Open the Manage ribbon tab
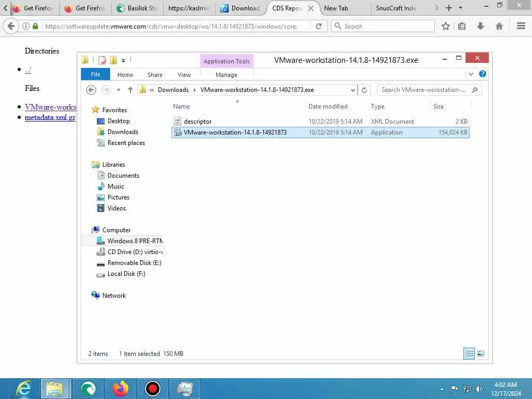Viewport: 532px width, 399px height. coord(227,75)
